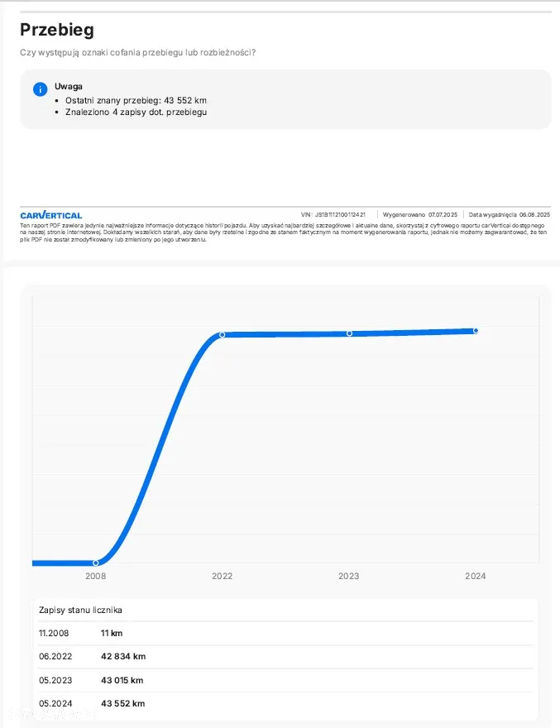Click the 2022 axis label
Screen dimensions: 560x728
tap(222, 576)
